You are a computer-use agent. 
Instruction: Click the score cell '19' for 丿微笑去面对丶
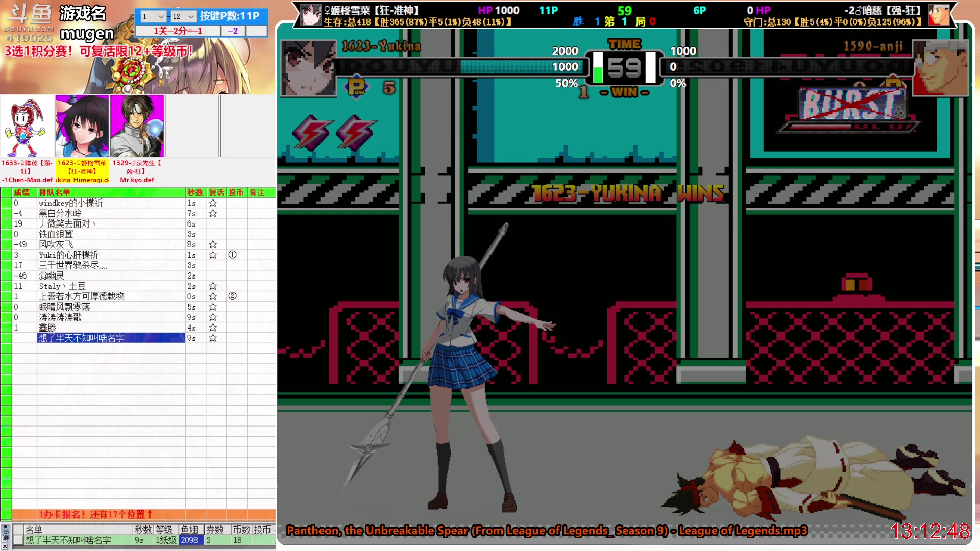24,223
